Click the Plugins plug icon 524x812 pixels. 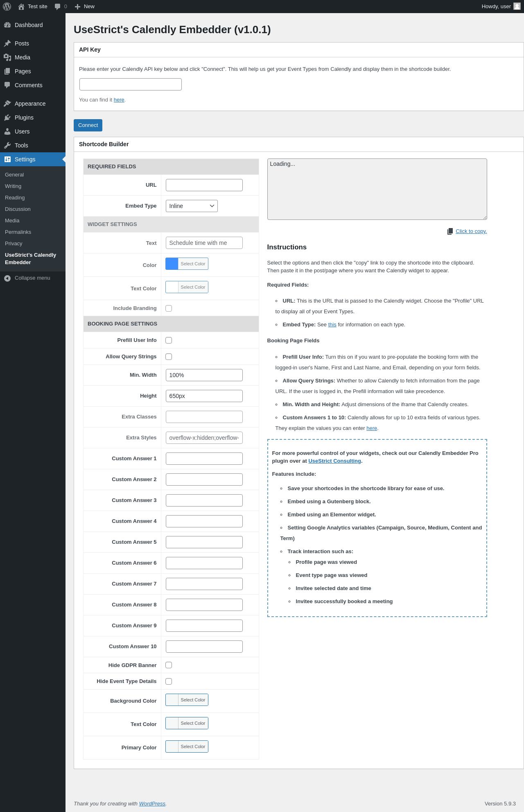pos(7,118)
